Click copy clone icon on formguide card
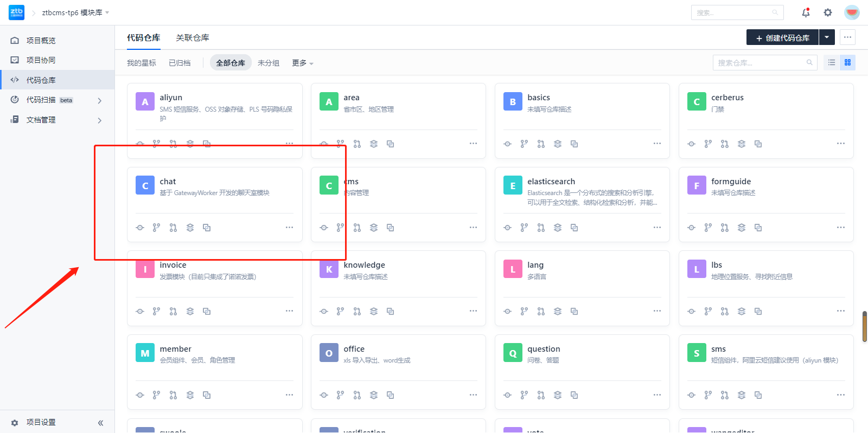The width and height of the screenshot is (868, 433). 758,228
